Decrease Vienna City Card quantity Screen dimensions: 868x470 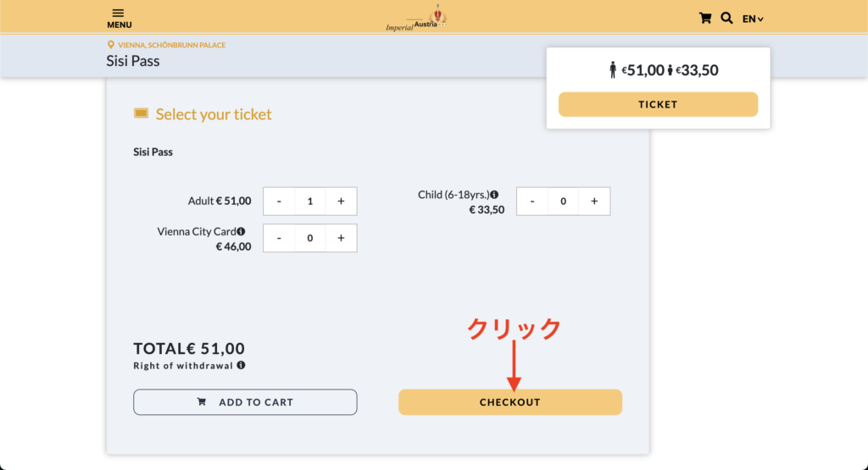click(279, 238)
